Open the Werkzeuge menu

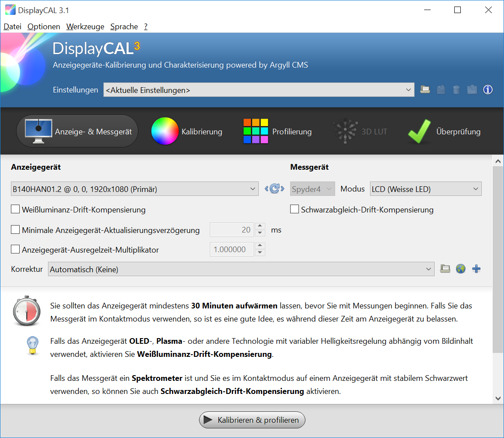tap(85, 27)
